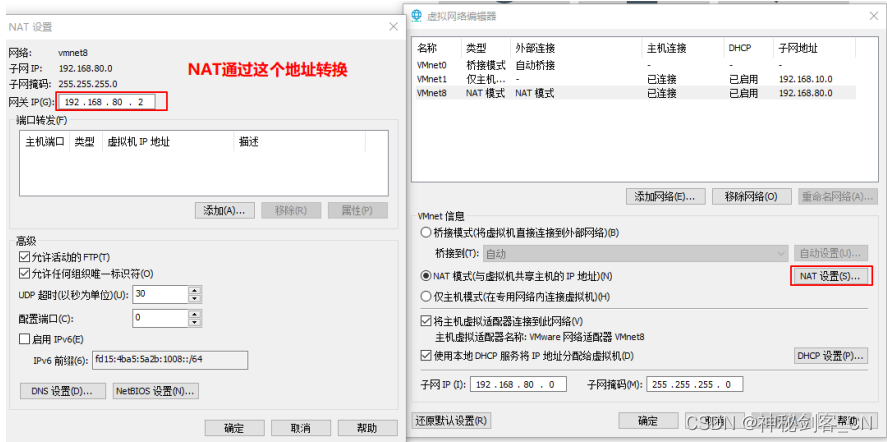Select 仅主机模式 radio button
The height and width of the screenshot is (442, 887).
[425, 296]
